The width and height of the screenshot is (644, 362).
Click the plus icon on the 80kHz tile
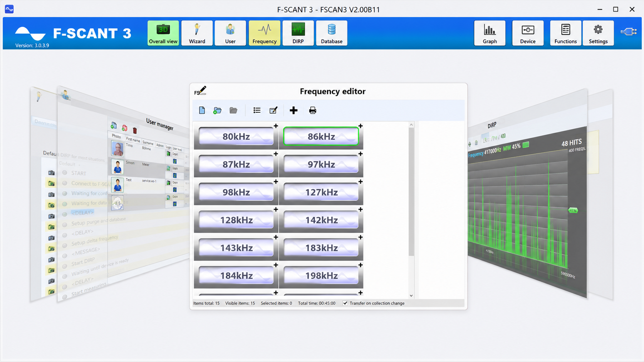pyautogui.click(x=276, y=126)
